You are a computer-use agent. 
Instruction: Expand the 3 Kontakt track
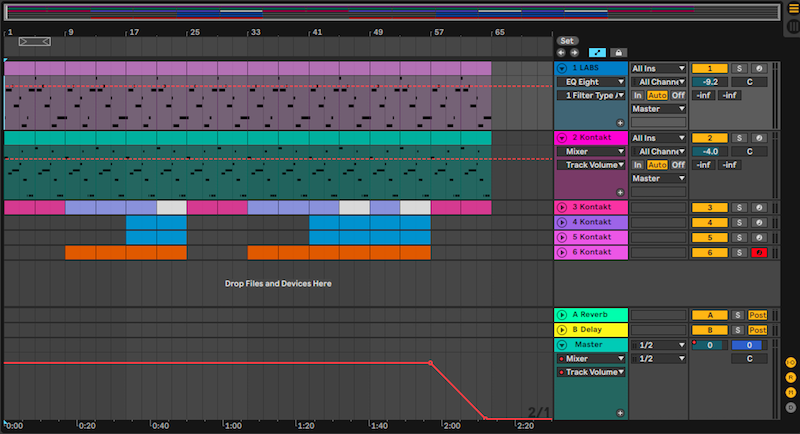562,208
